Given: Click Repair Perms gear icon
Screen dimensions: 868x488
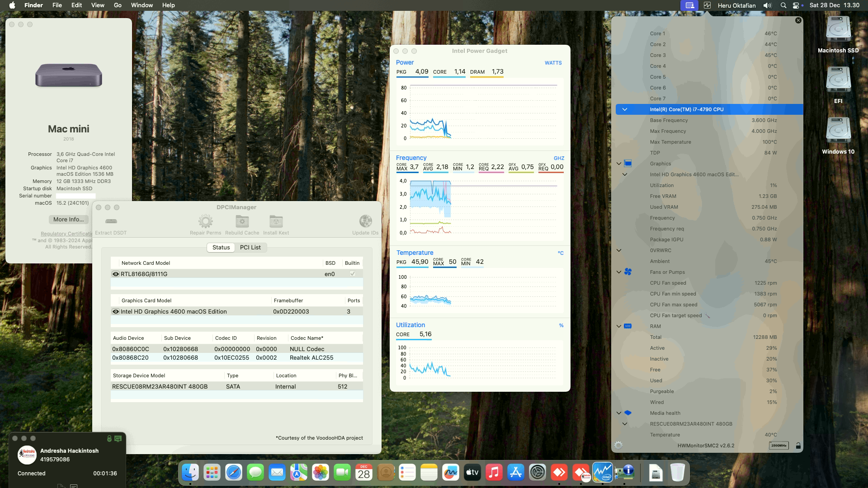Looking at the screenshot, I should point(206,221).
